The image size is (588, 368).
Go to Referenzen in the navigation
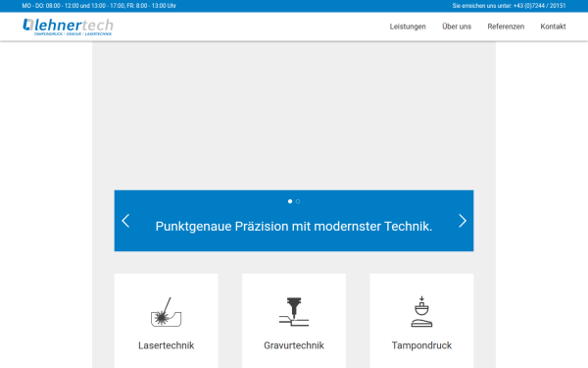click(506, 26)
